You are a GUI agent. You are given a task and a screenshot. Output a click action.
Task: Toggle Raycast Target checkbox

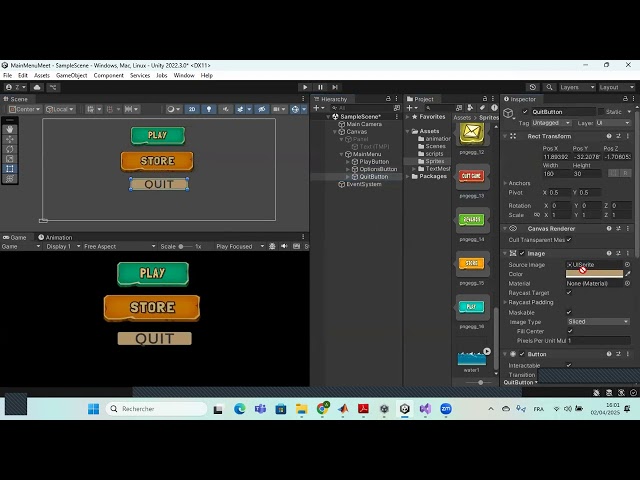tap(569, 293)
